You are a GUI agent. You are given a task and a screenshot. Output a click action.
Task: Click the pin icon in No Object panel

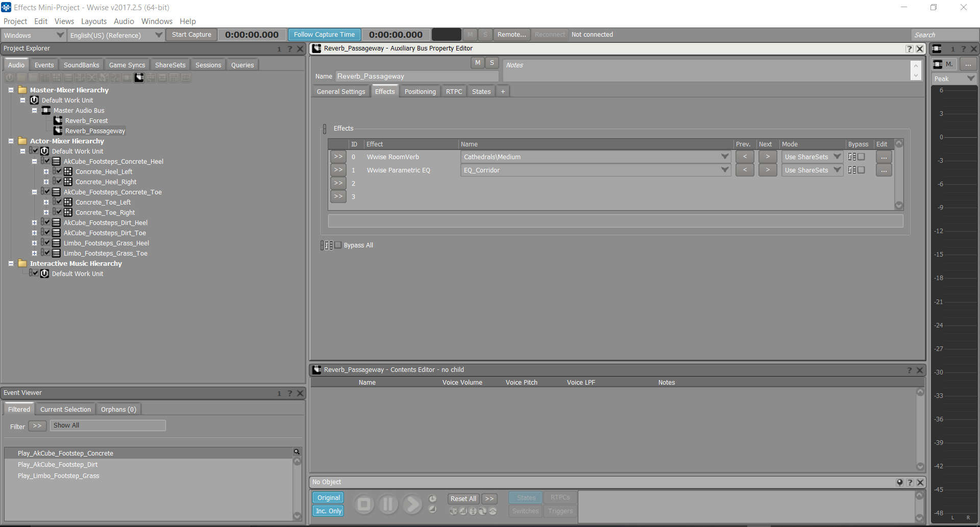900,482
